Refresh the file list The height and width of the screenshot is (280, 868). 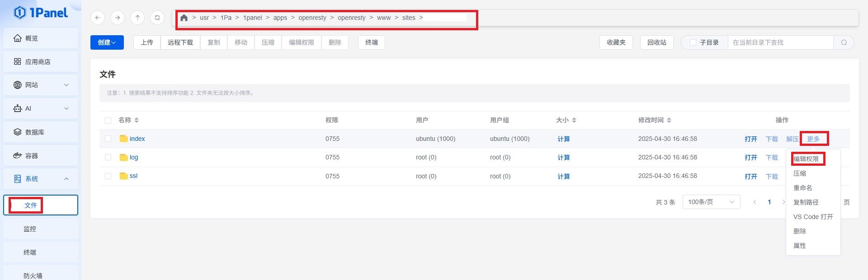157,18
